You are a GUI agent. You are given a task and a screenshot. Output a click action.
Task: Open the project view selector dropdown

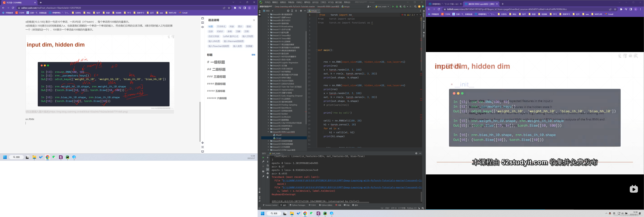[268, 11]
